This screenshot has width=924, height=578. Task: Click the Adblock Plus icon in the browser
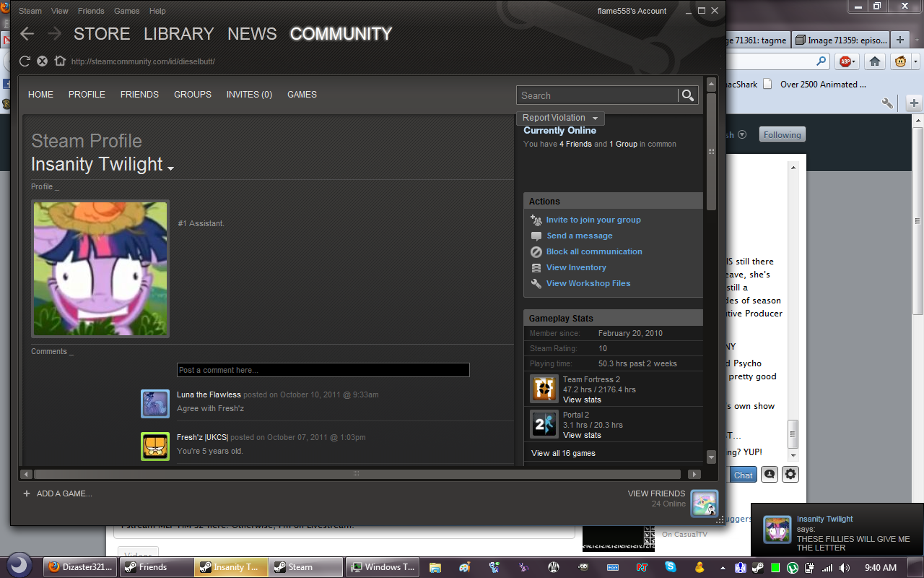(847, 61)
